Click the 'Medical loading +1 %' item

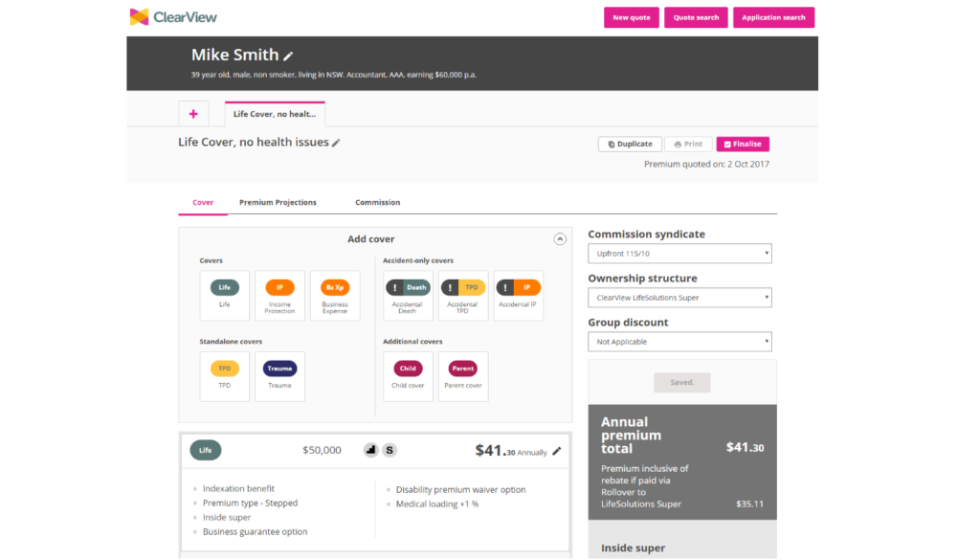pos(436,504)
